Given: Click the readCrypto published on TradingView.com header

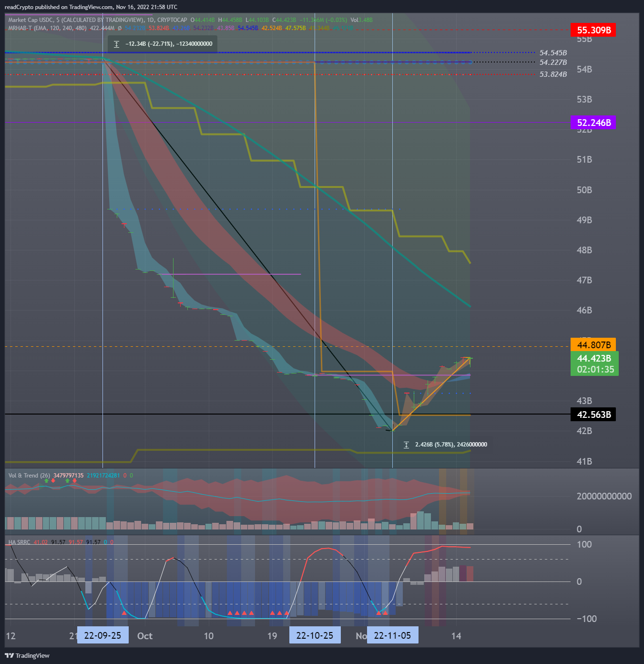Looking at the screenshot, I should [x=91, y=7].
